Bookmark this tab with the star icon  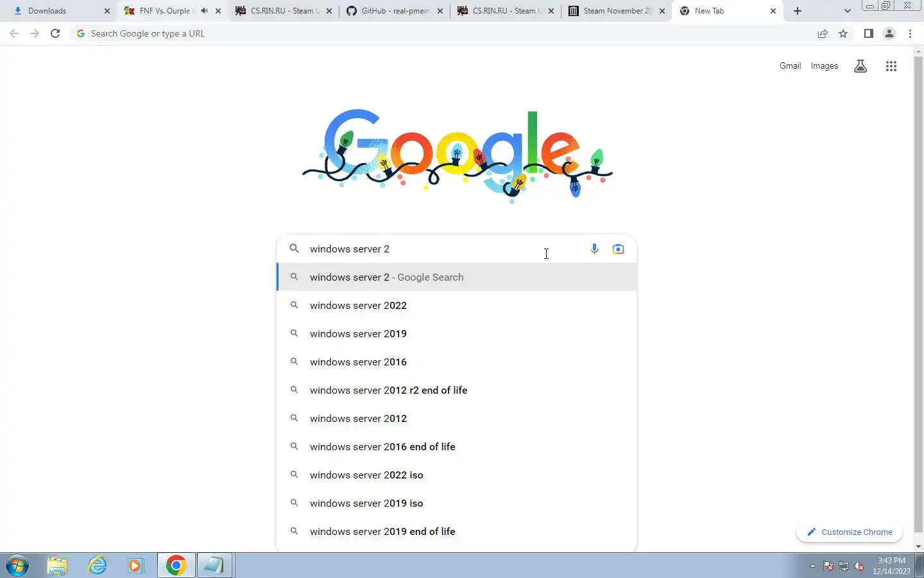843,33
